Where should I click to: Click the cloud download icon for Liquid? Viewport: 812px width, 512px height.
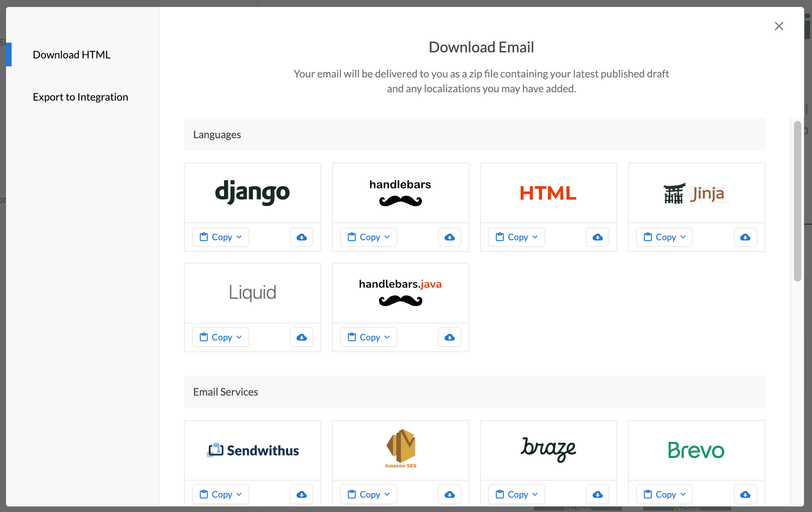point(301,337)
